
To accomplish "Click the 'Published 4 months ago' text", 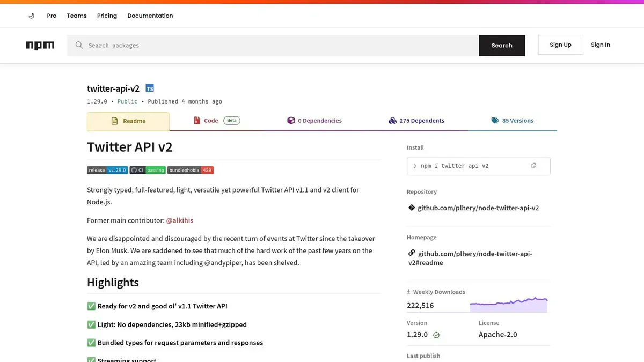I will point(185,101).
